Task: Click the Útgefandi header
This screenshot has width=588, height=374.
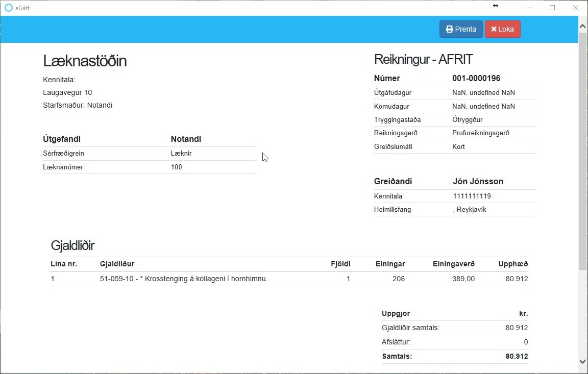Action: [62, 139]
